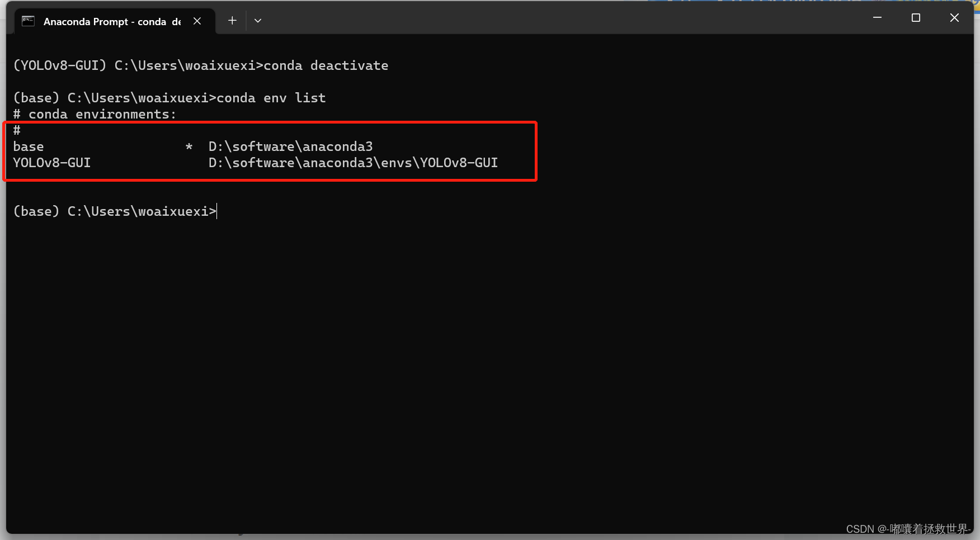This screenshot has height=540, width=980.
Task: Click the 'base' environment name in list
Action: [29, 146]
